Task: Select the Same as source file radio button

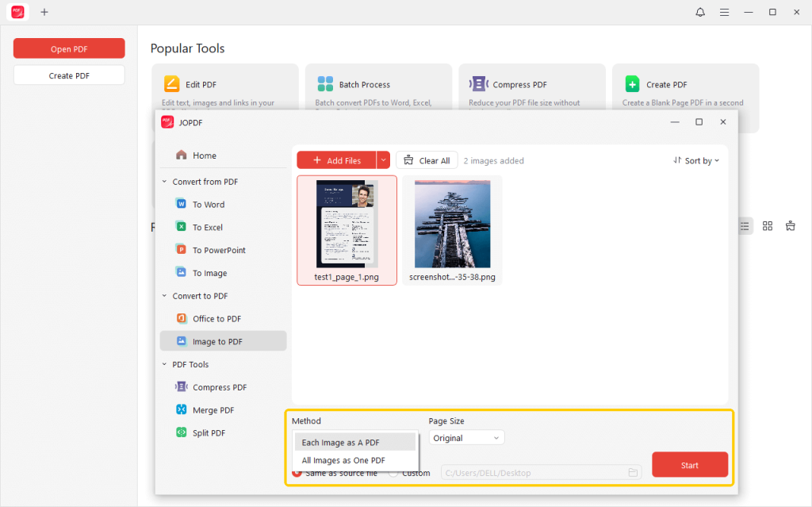Action: (x=297, y=473)
